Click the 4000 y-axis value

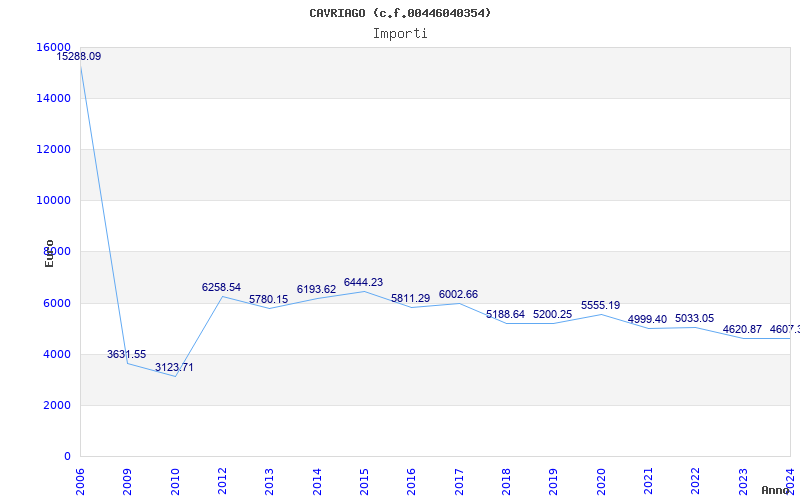57,354
